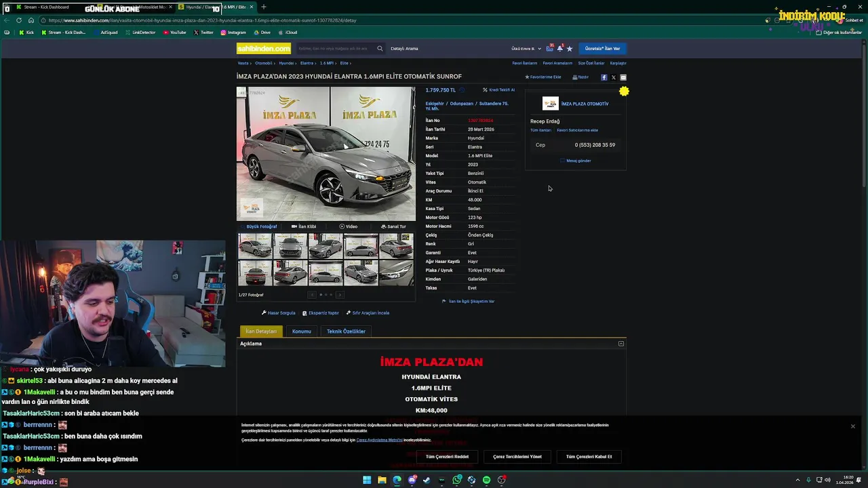Open the favorites star icon in header
Viewport: 868px width, 488px height.
pyautogui.click(x=570, y=49)
